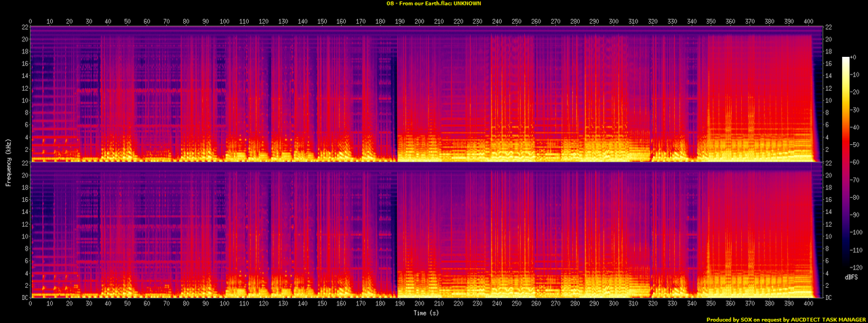This screenshot has width=868, height=323.
Task: Click the dBFS color scale gradient bar
Action: tap(846, 162)
